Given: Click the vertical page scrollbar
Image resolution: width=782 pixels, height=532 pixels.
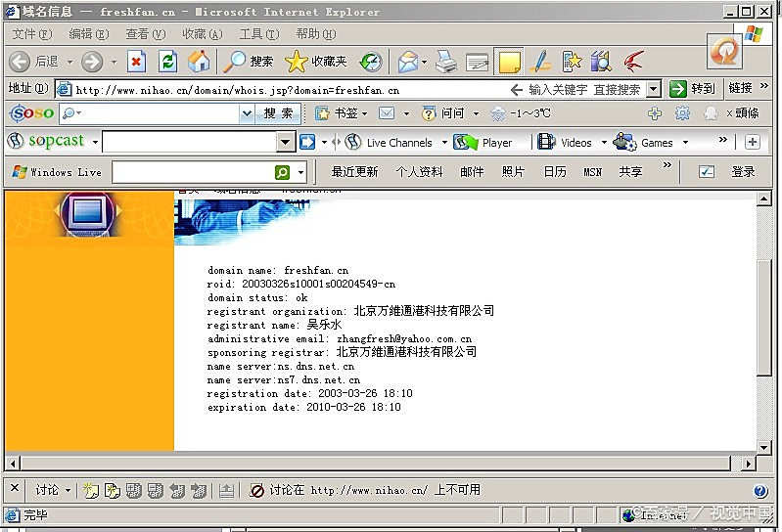Looking at the screenshot, I should (764, 323).
